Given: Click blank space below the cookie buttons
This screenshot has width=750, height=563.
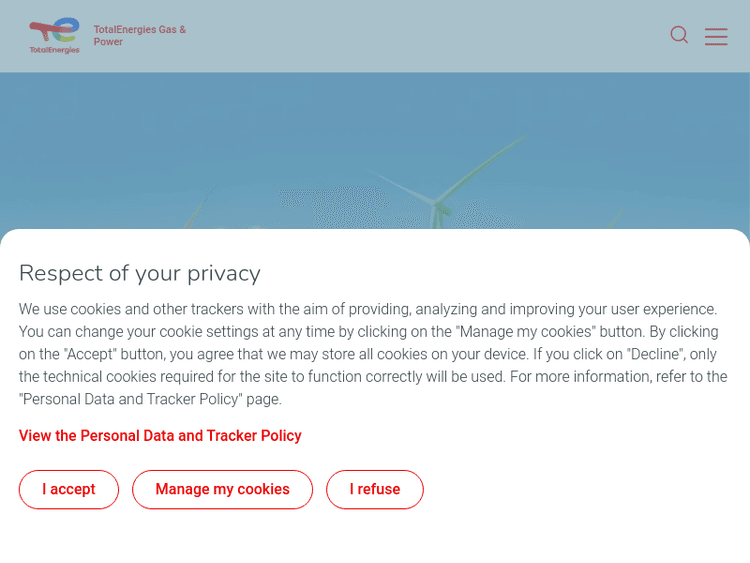Looking at the screenshot, I should 375,535.
